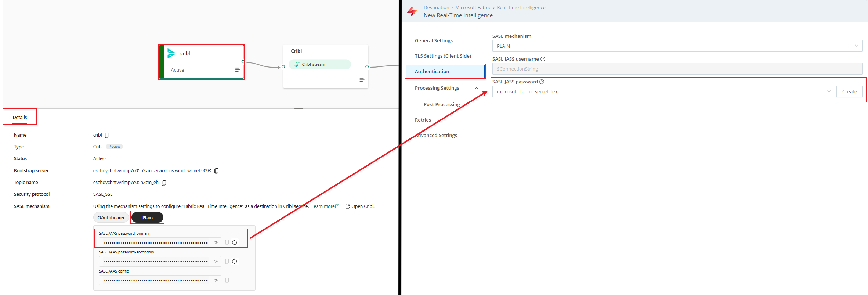
Task: Click the teal cribl source node icon
Action: (x=171, y=53)
